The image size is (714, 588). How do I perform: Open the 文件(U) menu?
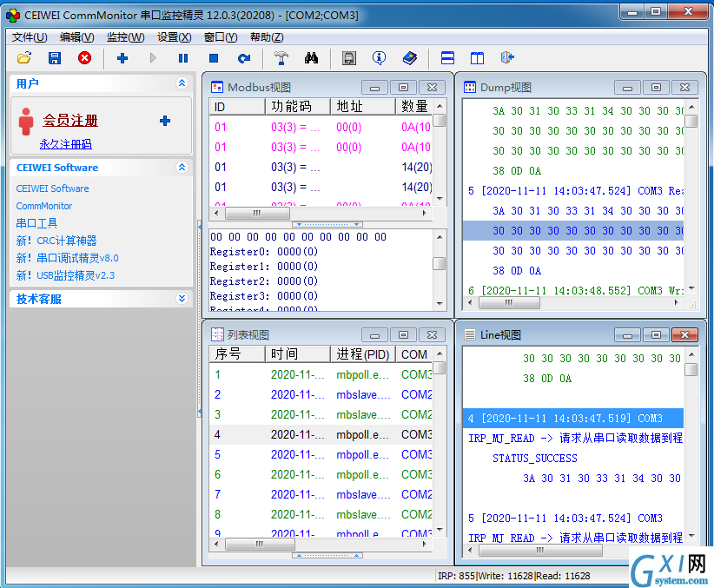point(30,37)
